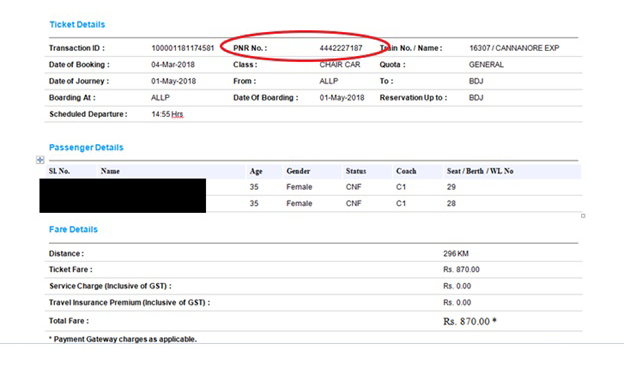Click the departure time 14:55 Hrs
This screenshot has width=633, height=375.
click(x=167, y=114)
